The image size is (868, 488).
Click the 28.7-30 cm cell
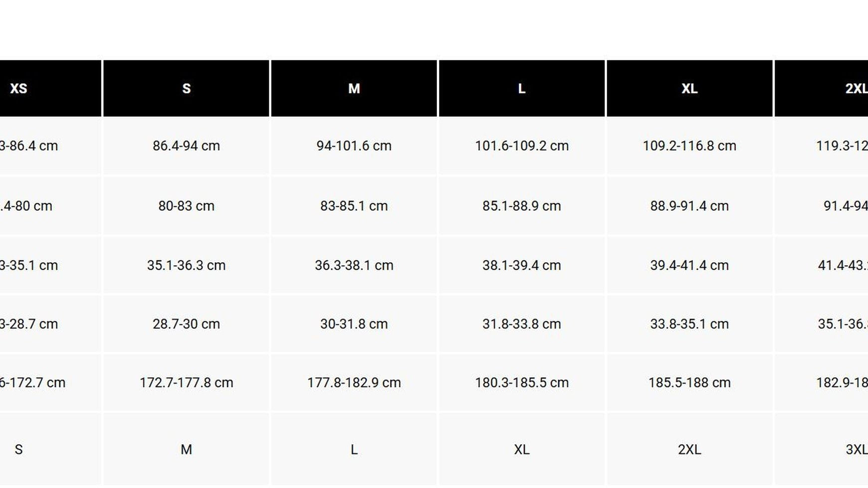186,324
